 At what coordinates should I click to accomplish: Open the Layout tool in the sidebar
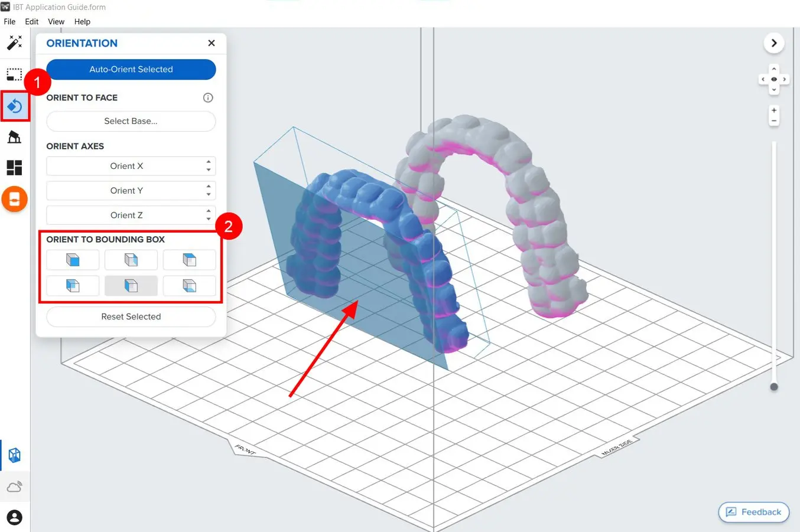14,168
